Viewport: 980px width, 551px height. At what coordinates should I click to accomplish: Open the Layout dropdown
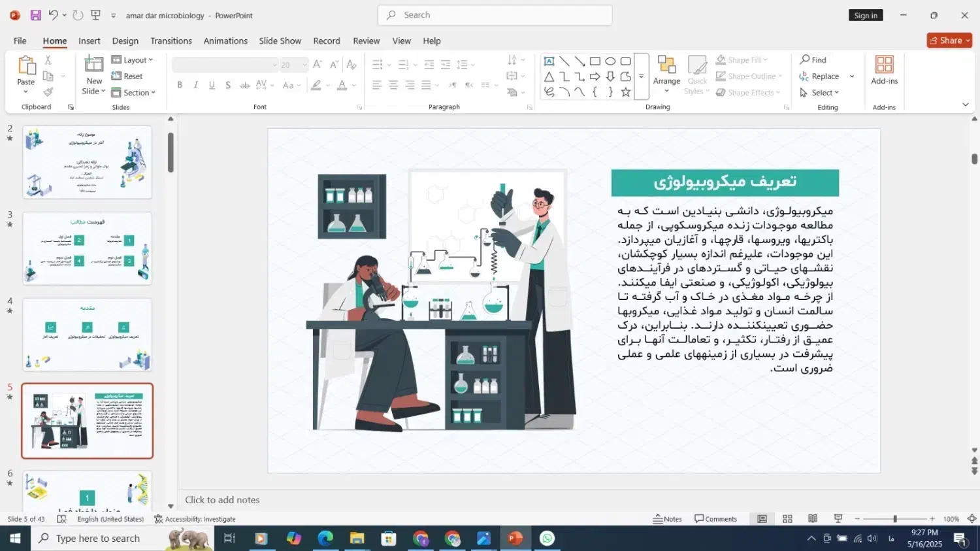click(132, 60)
